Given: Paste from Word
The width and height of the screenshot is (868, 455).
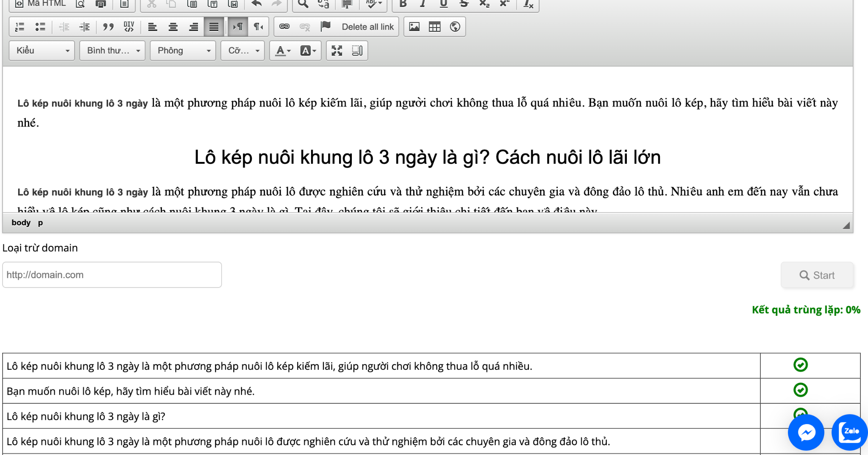Looking at the screenshot, I should point(233,3).
